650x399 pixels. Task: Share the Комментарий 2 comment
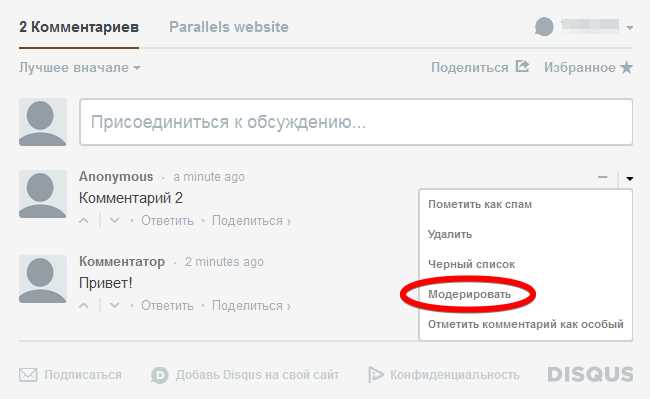[x=251, y=220]
